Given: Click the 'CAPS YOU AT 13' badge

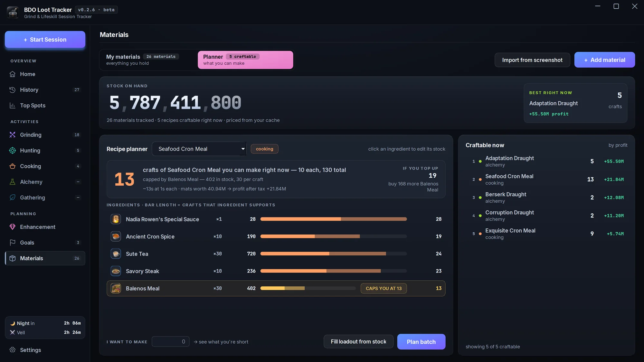Looking at the screenshot, I should (384, 288).
